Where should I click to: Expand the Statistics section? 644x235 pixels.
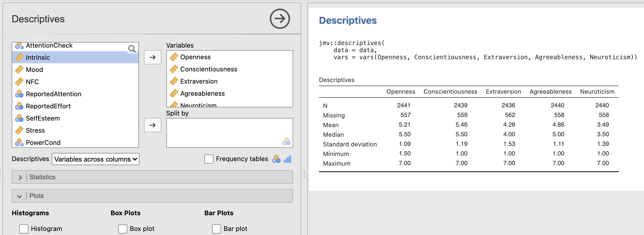click(152, 177)
